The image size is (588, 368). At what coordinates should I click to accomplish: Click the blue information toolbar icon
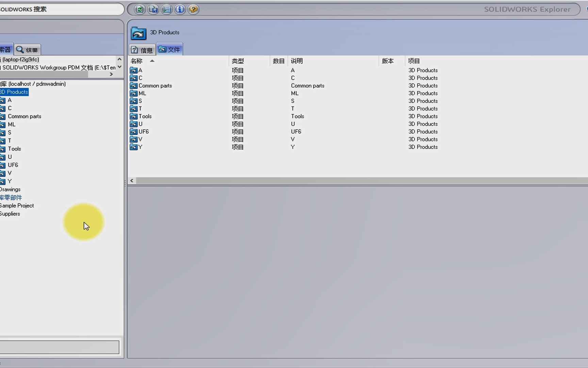(180, 9)
